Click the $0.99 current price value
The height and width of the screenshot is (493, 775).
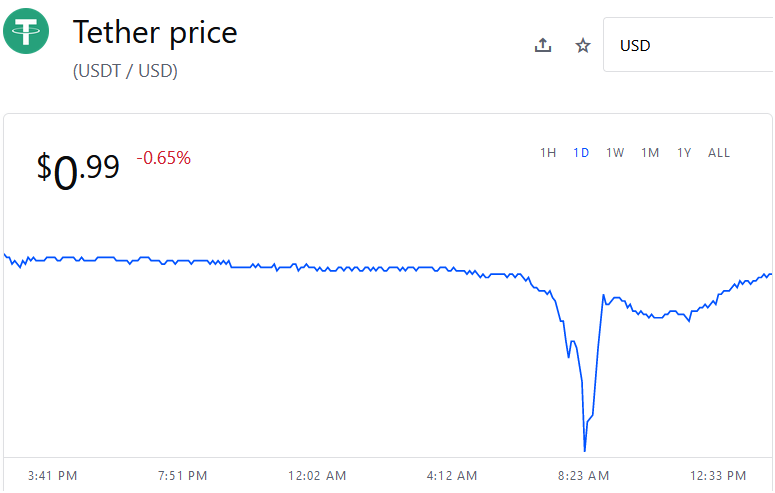(x=78, y=171)
